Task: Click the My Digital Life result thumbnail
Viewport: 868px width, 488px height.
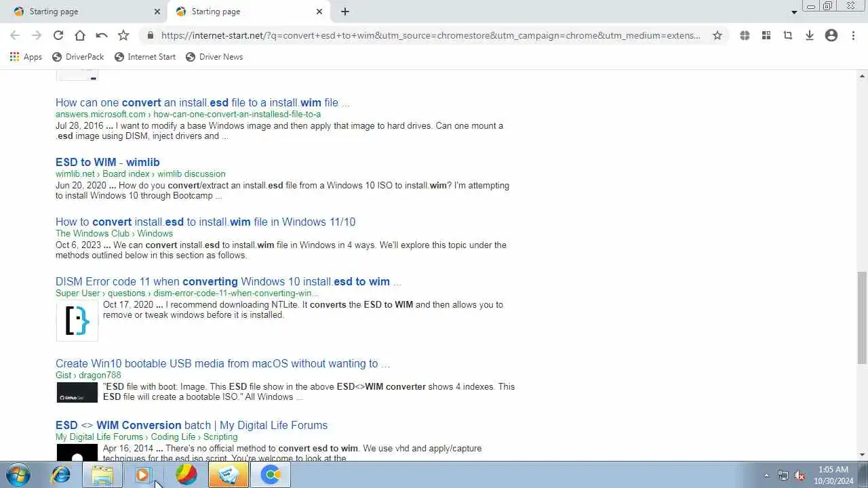Action: click(x=77, y=453)
